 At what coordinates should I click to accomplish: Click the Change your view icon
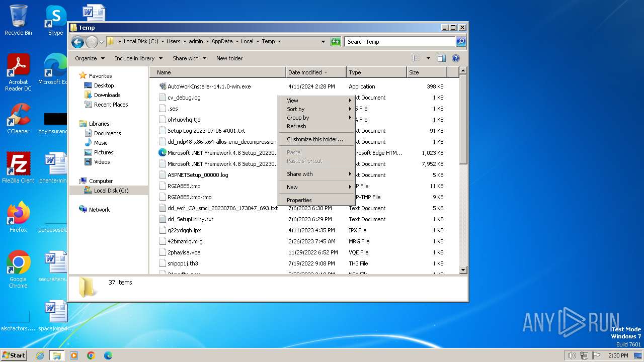pos(416,58)
